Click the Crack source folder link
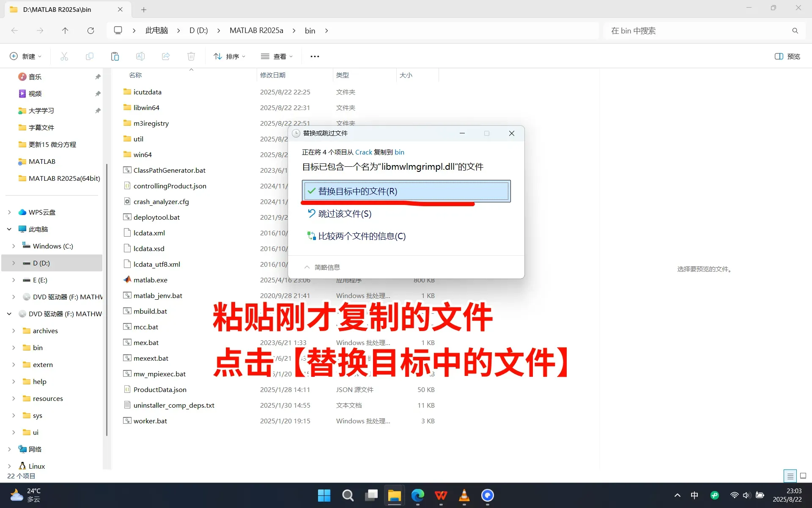 coord(363,152)
